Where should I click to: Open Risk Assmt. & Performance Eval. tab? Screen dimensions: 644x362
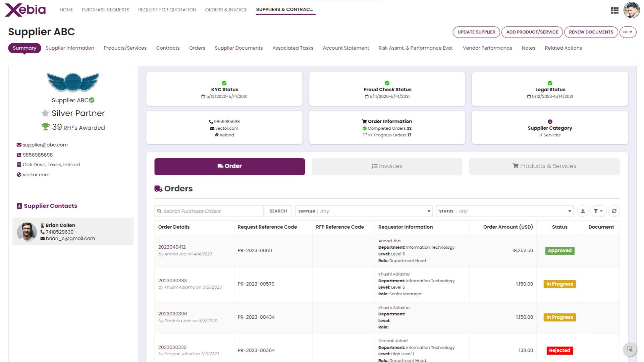tap(416, 48)
